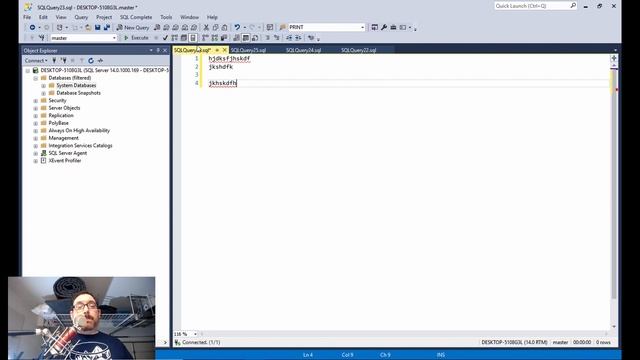The height and width of the screenshot is (360, 640).
Task: Toggle pin on SQLQuery23.sql tab
Action: 217,50
